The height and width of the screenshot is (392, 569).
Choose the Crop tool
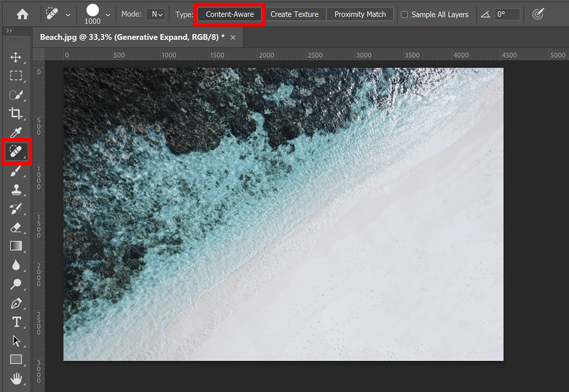16,113
